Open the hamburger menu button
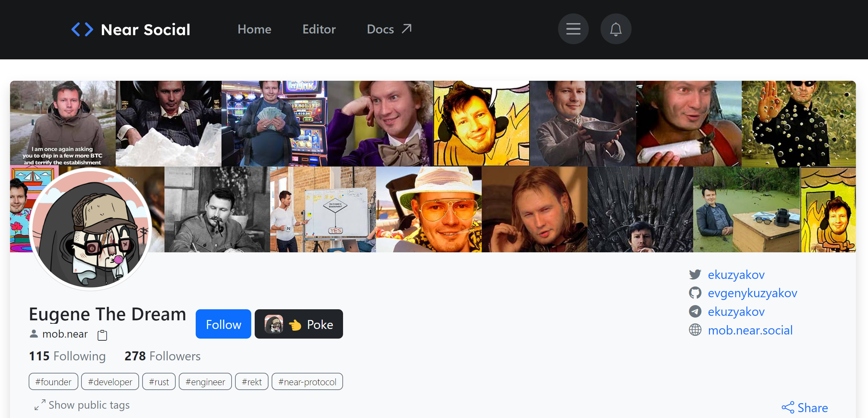The image size is (868, 418). (573, 29)
